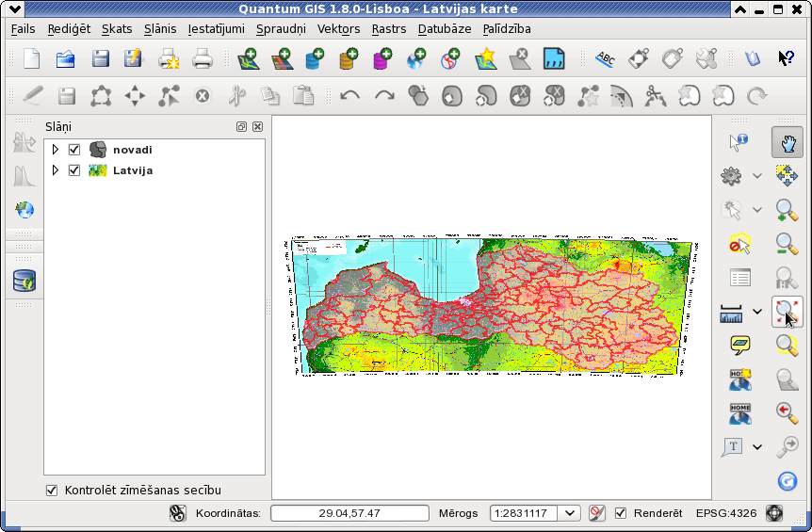812x532 pixels.
Task: Refresh the map with blue circular icon
Action: (x=787, y=481)
